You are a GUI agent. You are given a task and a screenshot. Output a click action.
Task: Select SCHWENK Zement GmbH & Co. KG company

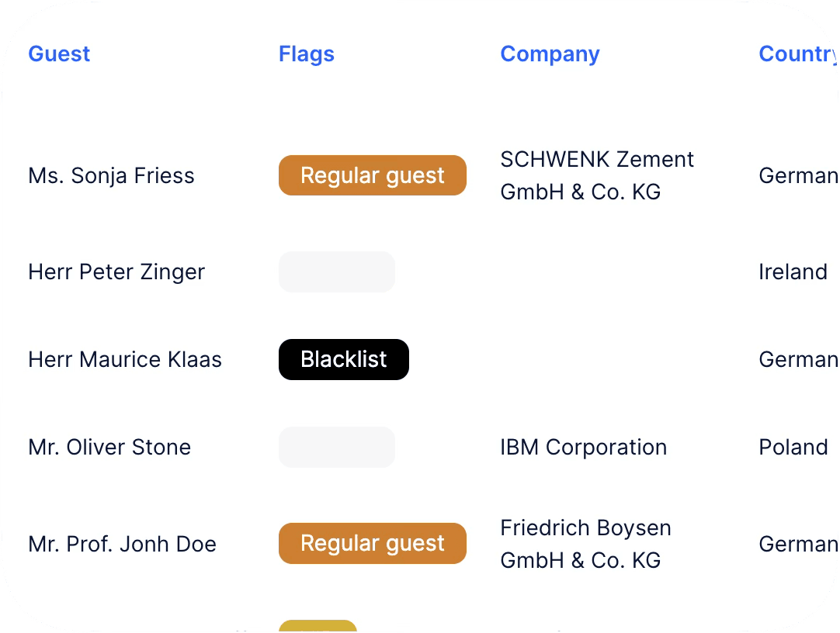pyautogui.click(x=597, y=176)
